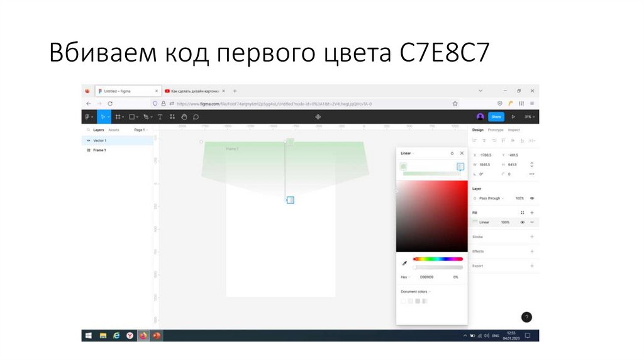Toggle constrain proportions link icon
The width and height of the screenshot is (644, 361).
(x=532, y=165)
